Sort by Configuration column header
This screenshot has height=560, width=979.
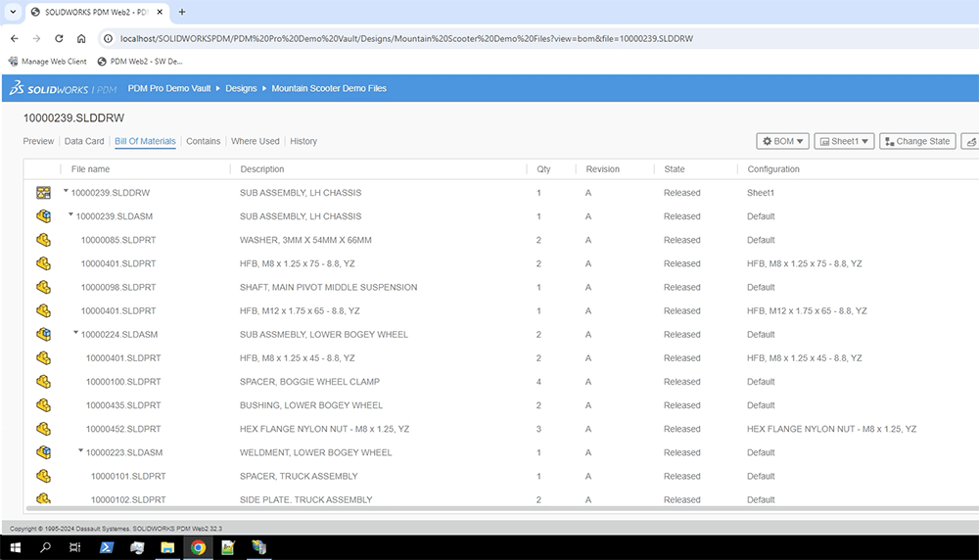[773, 169]
